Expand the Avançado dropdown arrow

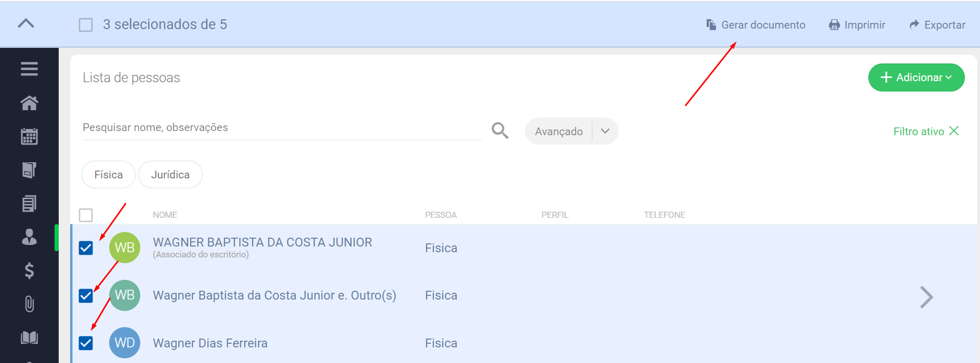605,131
